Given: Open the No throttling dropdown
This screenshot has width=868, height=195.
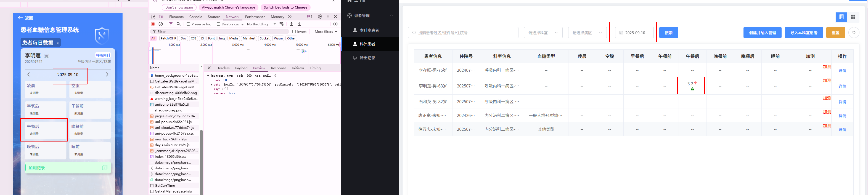Looking at the screenshot, I should 261,24.
